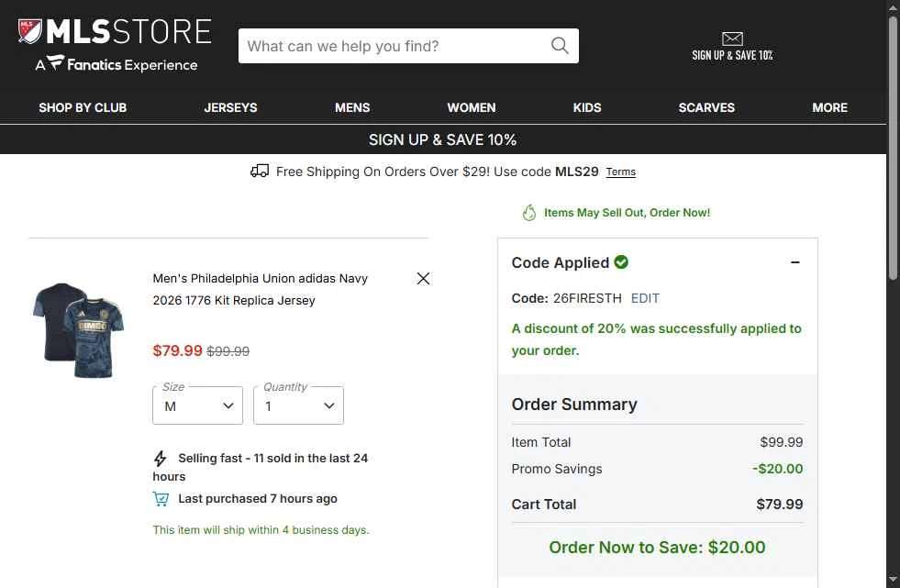900x588 pixels.
Task: Click the sale price $79.99
Action: tap(177, 350)
